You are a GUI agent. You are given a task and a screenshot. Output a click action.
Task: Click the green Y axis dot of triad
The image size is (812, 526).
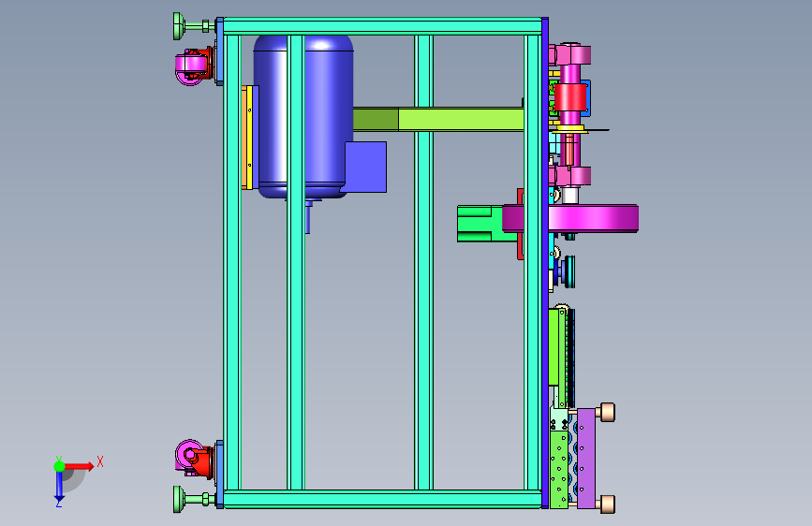59,466
